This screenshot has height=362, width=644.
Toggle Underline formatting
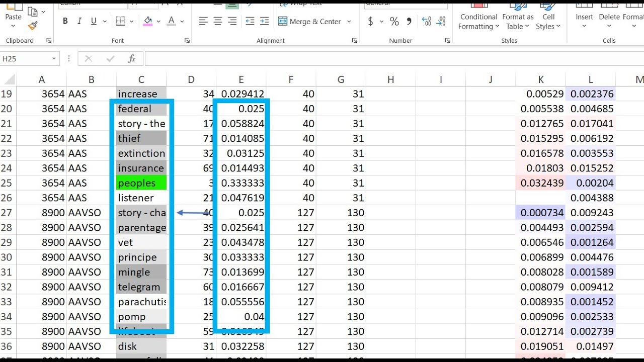(93, 21)
